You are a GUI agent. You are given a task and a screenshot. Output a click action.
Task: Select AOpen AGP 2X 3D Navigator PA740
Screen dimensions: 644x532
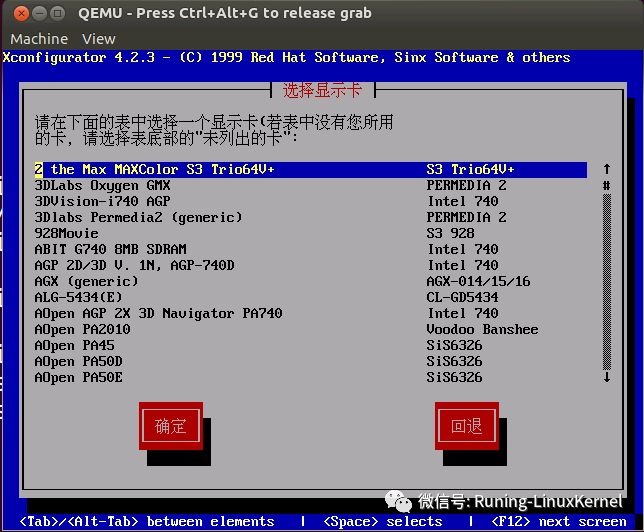click(x=310, y=313)
